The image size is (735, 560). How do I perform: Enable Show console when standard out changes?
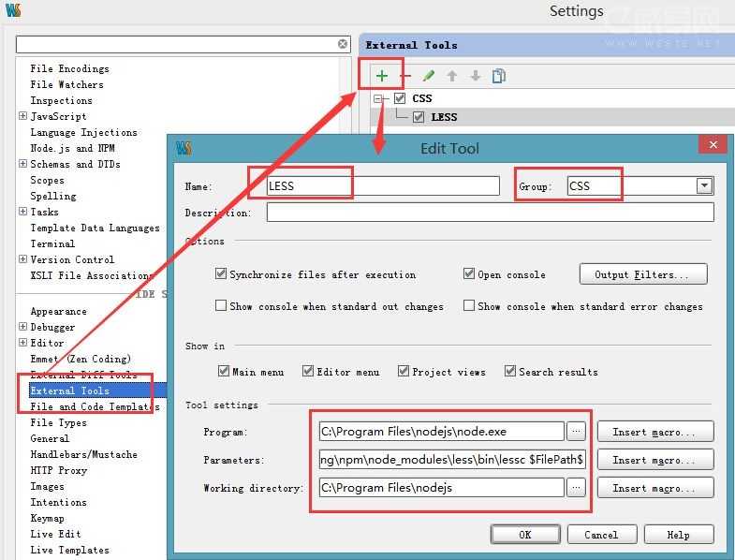point(220,306)
